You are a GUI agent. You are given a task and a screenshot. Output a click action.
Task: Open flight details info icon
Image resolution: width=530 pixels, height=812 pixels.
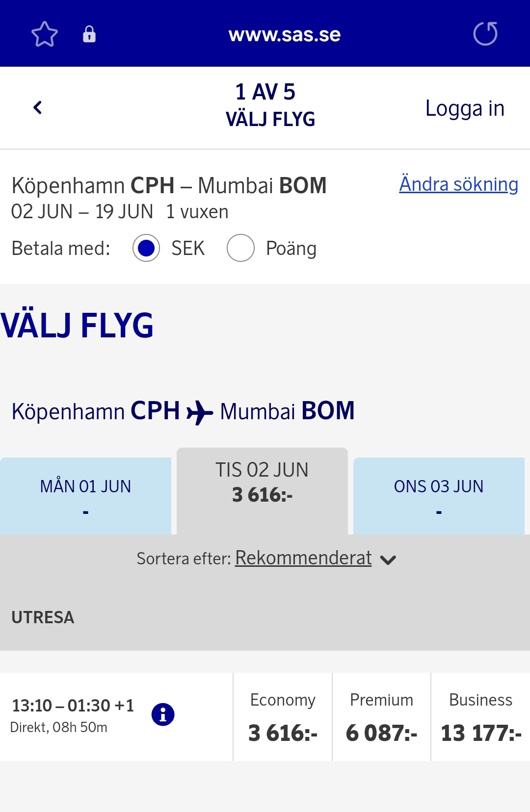pyautogui.click(x=163, y=714)
